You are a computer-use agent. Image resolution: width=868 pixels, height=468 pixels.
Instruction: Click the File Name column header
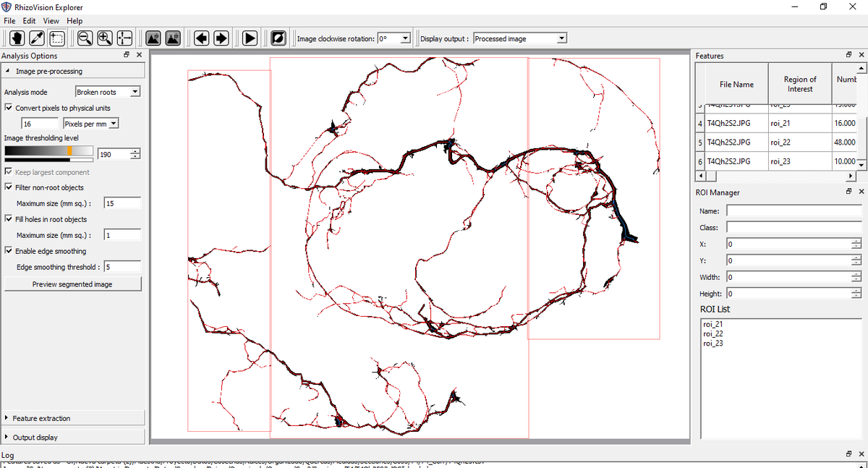736,84
